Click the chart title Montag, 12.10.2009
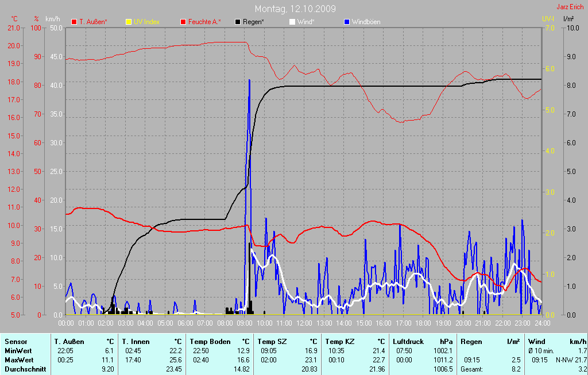This screenshot has height=375, width=588. [295, 9]
